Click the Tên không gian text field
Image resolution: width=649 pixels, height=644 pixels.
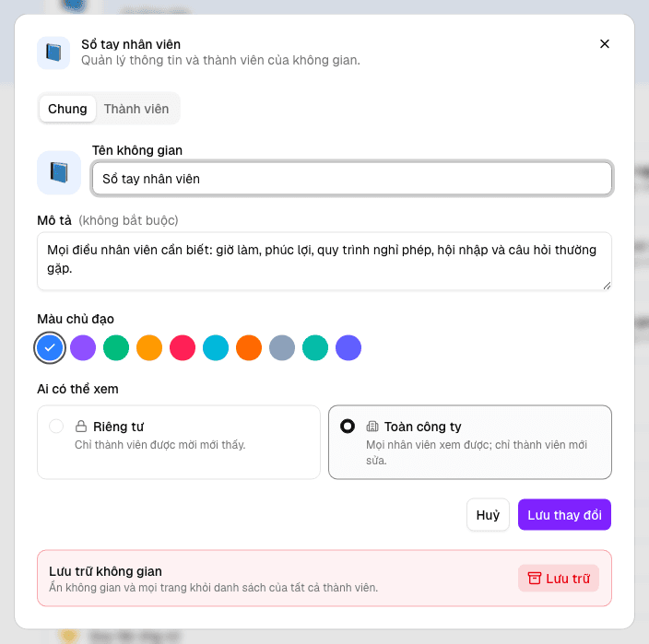tap(352, 179)
